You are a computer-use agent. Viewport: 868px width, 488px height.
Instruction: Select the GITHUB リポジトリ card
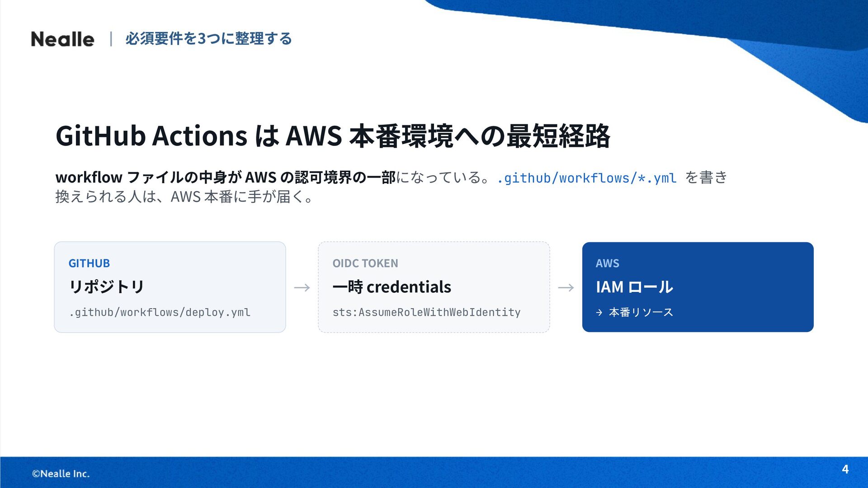(x=170, y=287)
